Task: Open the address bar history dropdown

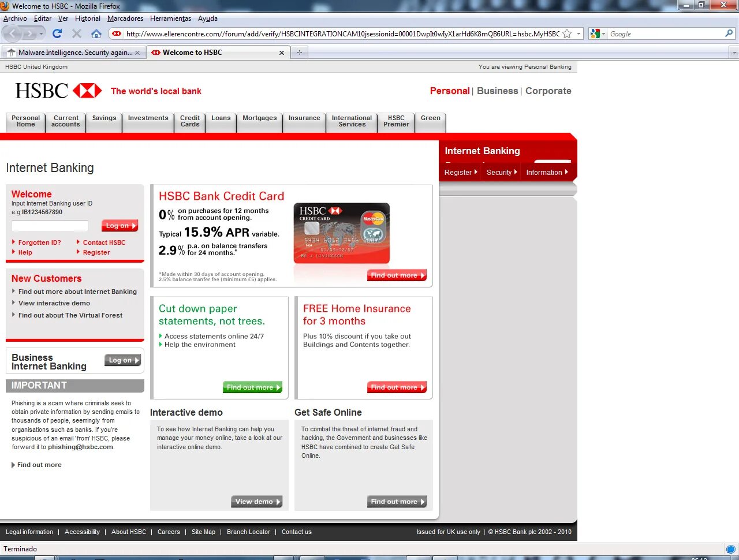Action: 578,33
